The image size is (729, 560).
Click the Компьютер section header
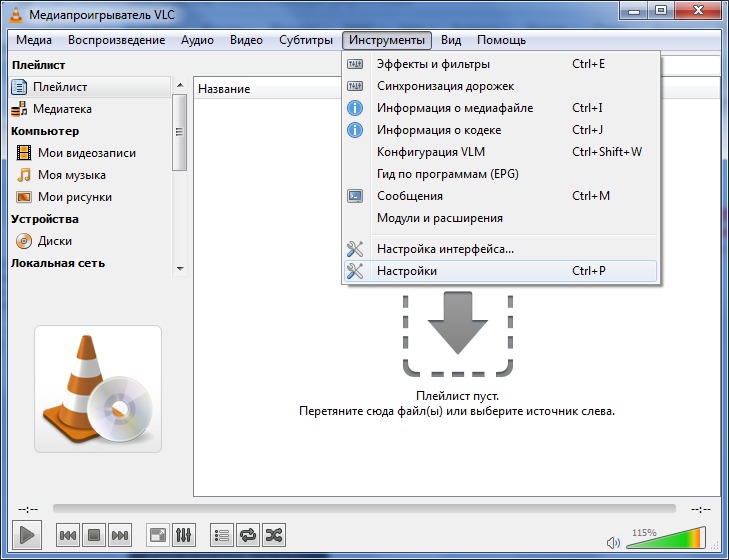coord(45,131)
